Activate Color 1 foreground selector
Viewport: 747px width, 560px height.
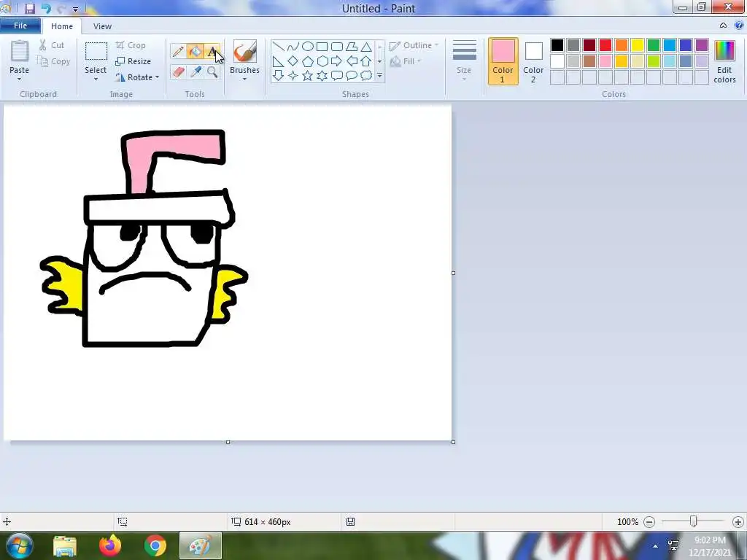click(503, 61)
